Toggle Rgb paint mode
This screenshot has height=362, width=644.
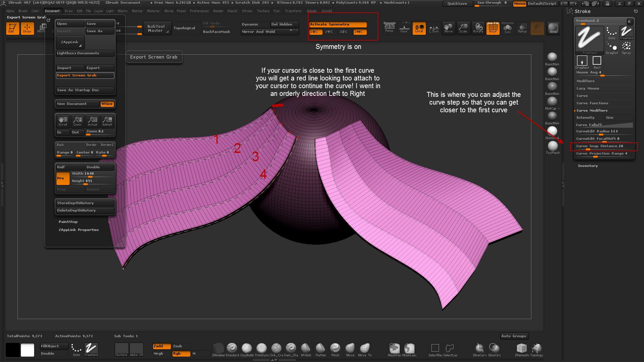point(181,354)
